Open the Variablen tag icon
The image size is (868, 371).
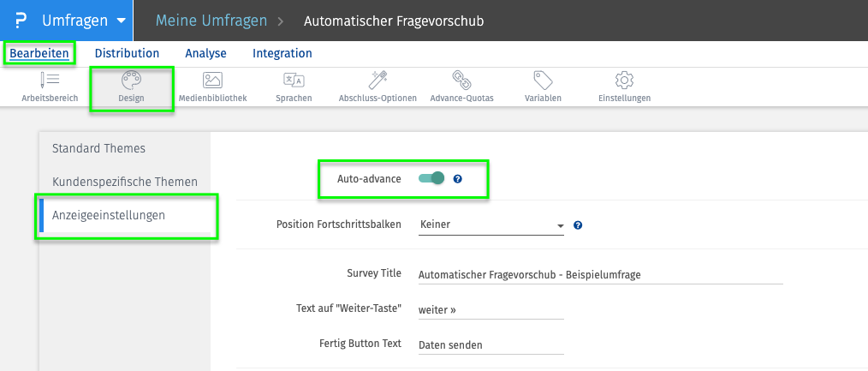click(543, 81)
